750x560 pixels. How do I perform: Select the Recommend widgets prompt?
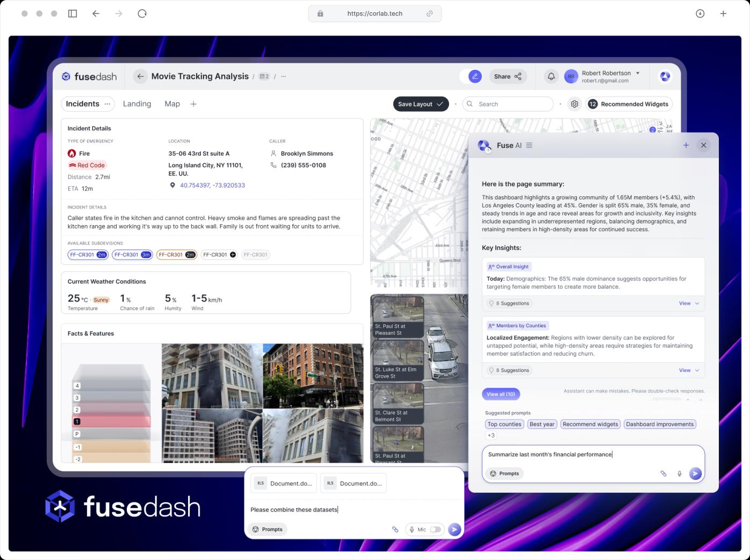pos(590,424)
